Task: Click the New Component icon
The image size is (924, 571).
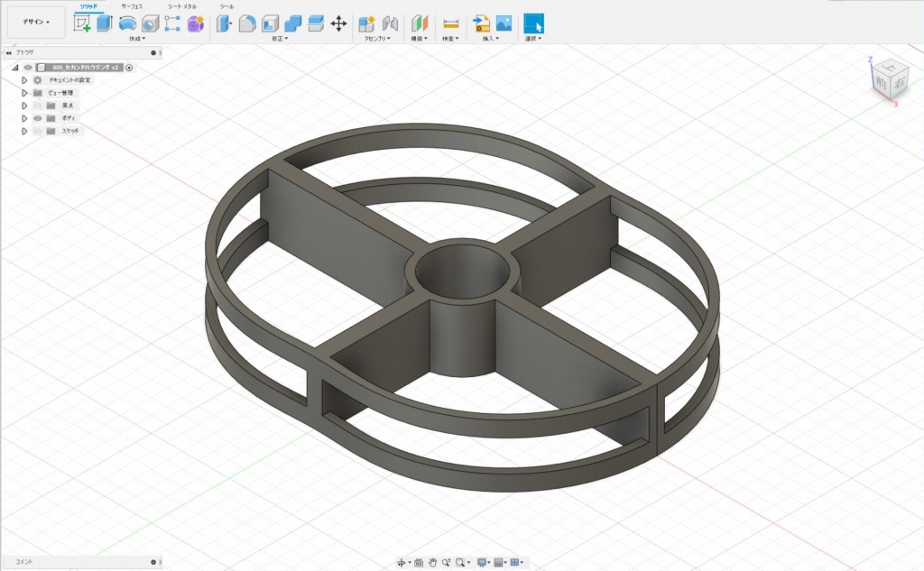Action: click(366, 23)
